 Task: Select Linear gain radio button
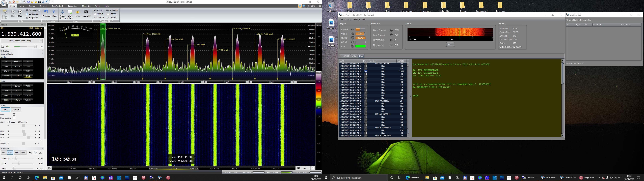pyautogui.click(x=9, y=122)
